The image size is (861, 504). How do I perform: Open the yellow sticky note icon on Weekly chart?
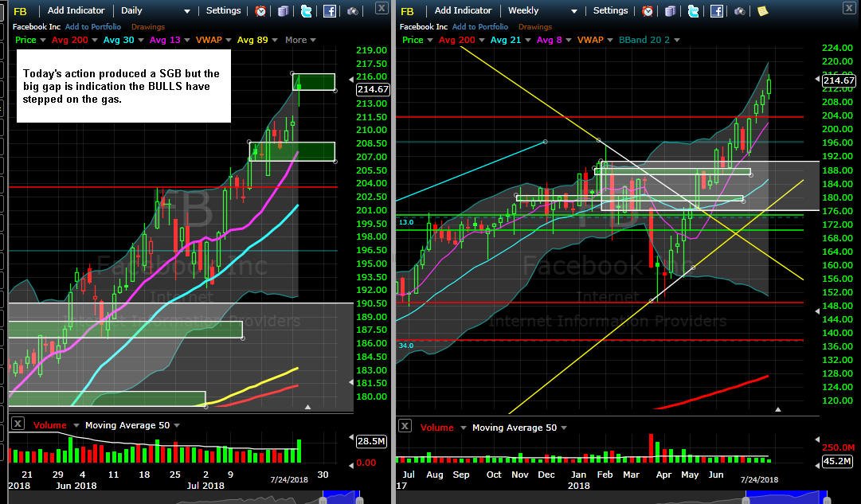(x=762, y=11)
